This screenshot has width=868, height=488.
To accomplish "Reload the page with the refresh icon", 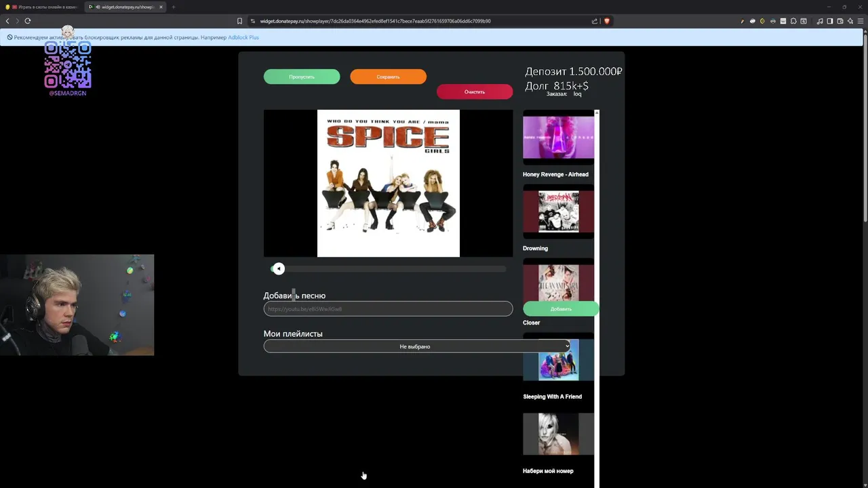I will point(28,21).
